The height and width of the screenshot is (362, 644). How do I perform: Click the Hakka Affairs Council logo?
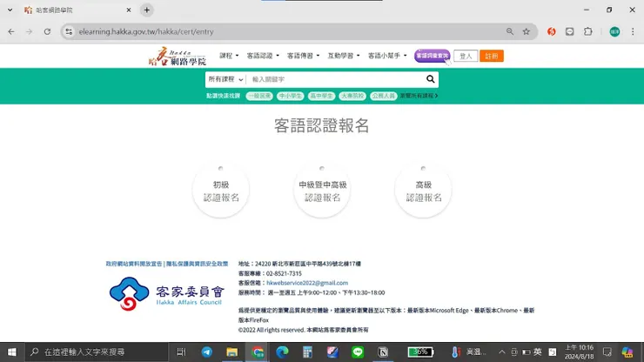point(167,294)
